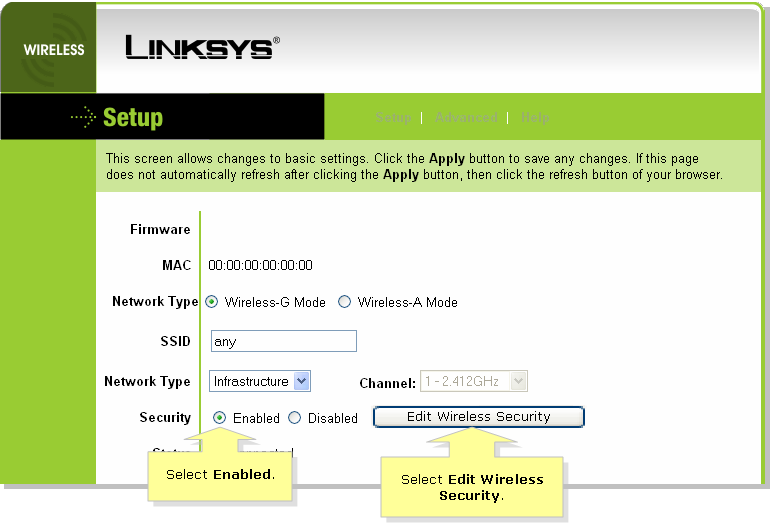Click the green Setup page heading

point(132,117)
